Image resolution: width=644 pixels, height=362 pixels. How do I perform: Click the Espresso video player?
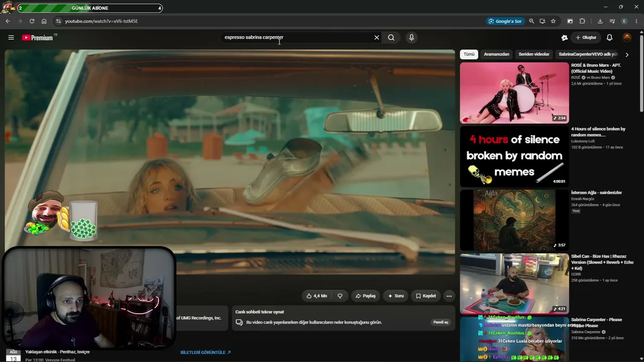click(230, 162)
